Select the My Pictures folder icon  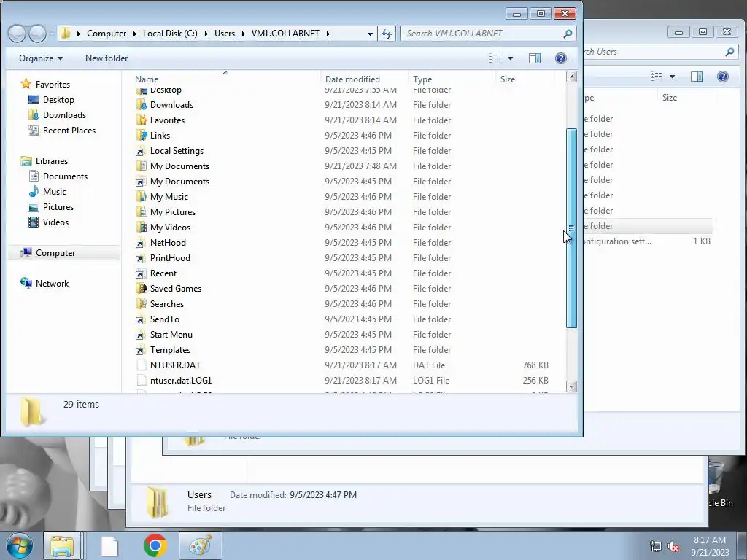point(141,212)
